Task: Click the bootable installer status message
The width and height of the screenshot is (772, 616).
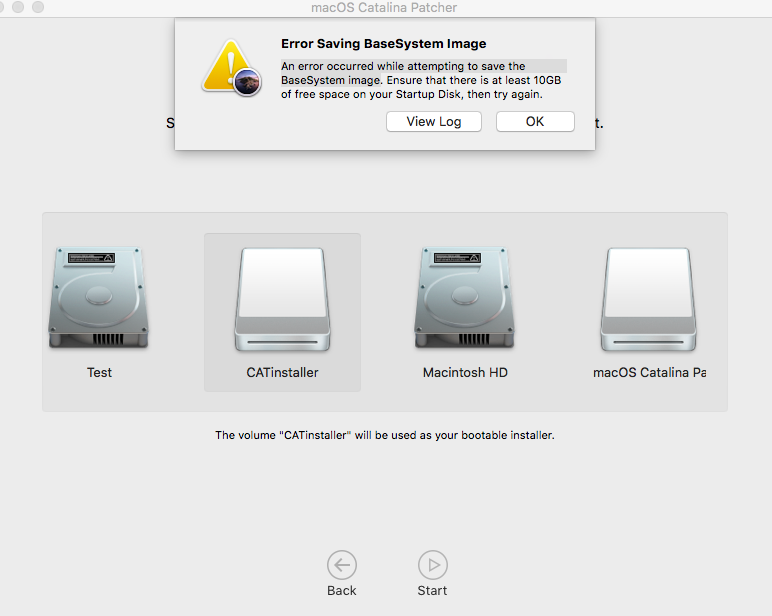Action: pyautogui.click(x=385, y=435)
